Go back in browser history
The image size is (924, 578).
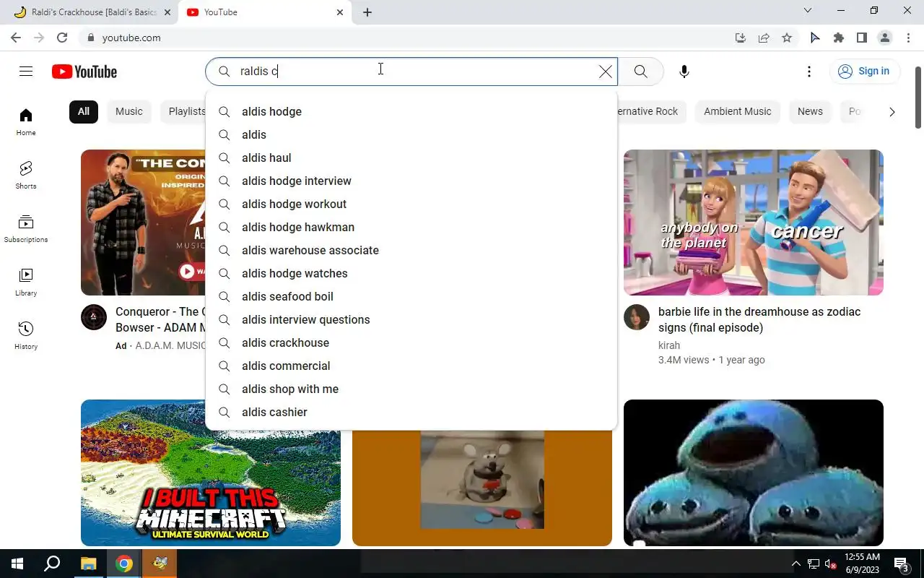pos(16,38)
